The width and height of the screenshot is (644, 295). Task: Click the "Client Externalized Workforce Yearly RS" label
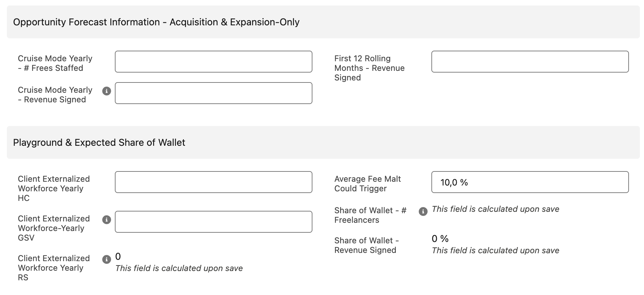(x=54, y=268)
